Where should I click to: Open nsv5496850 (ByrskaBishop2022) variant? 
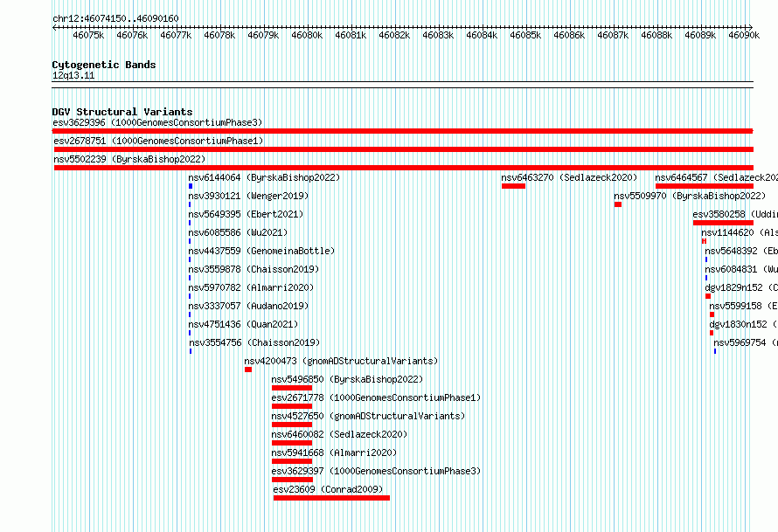347,379
